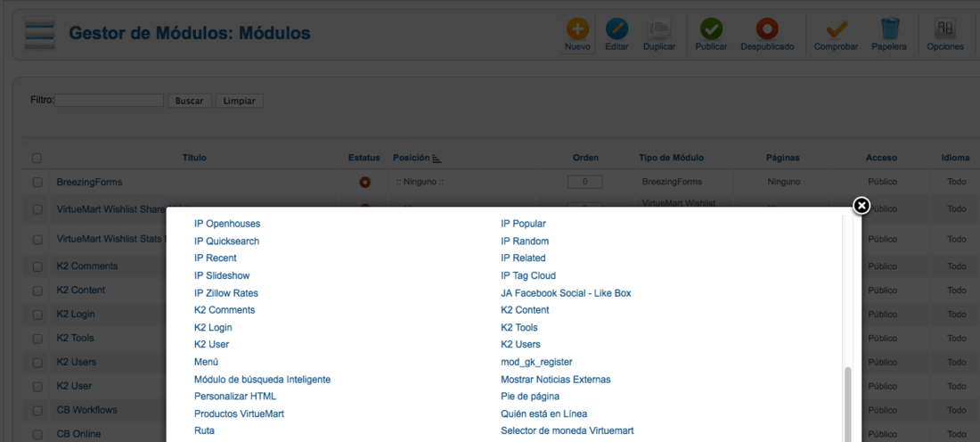Check the VirtueMart Wishlist Stats row checkbox
The image size is (980, 442).
37,240
